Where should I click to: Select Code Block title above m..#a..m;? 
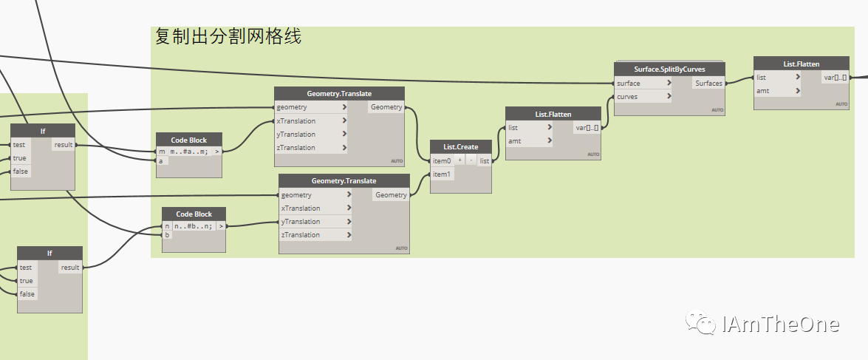click(189, 139)
